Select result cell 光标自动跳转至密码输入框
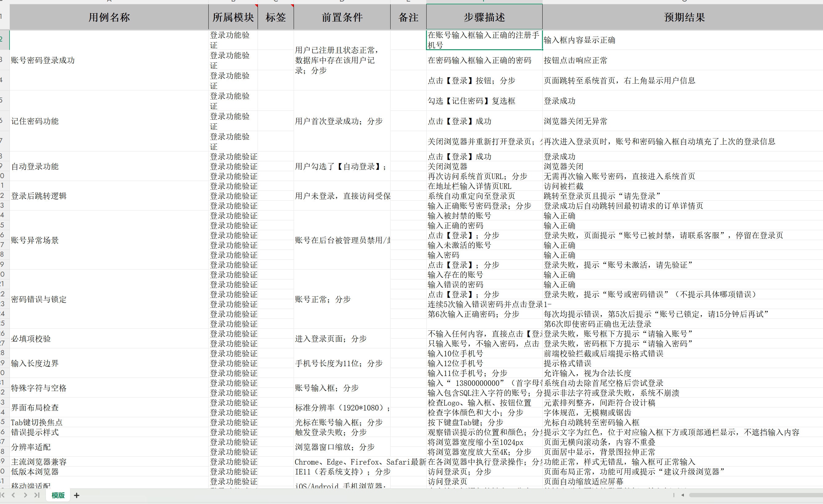 click(683, 422)
